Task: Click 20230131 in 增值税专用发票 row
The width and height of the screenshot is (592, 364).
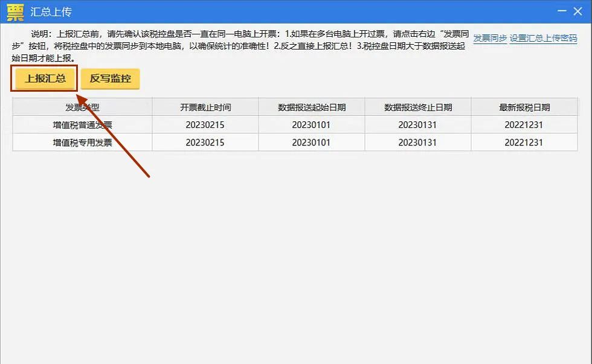Action: pos(417,142)
